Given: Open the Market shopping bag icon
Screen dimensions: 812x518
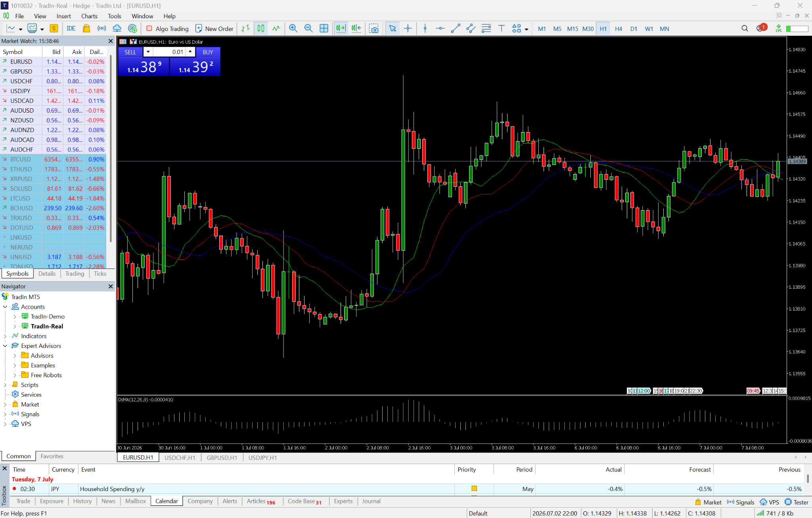Looking at the screenshot, I should (86, 29).
